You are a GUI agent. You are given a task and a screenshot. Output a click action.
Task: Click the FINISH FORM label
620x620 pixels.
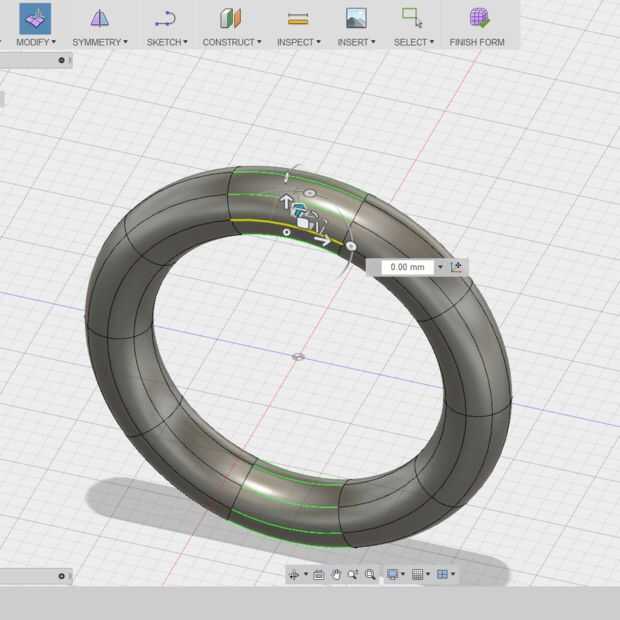(477, 42)
